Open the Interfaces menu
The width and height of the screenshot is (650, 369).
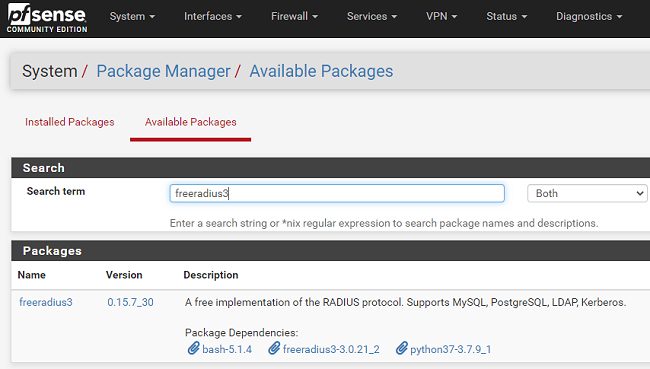click(x=213, y=16)
